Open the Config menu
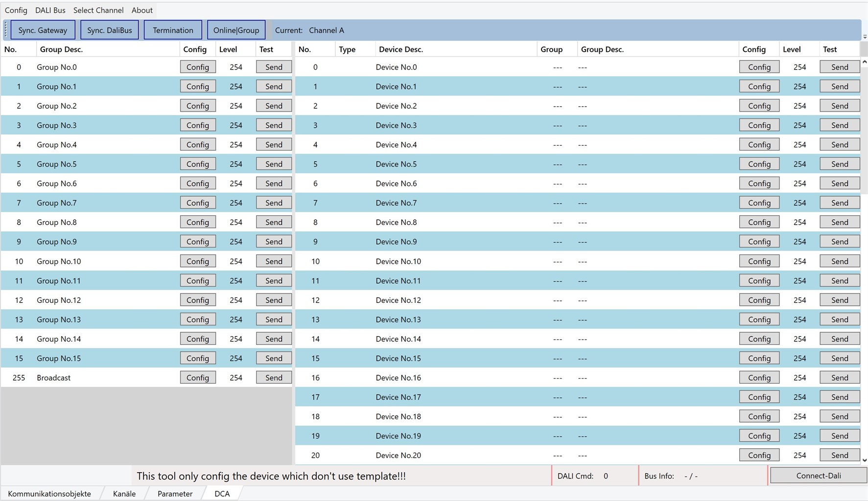Screen dimensions: 868x501 (x=16, y=10)
